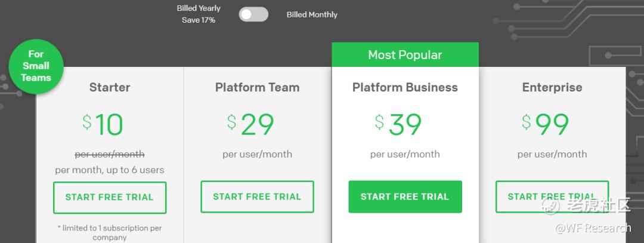Viewport: 644px width, 243px height.
Task: Select the Starter plan title
Action: [x=110, y=87]
